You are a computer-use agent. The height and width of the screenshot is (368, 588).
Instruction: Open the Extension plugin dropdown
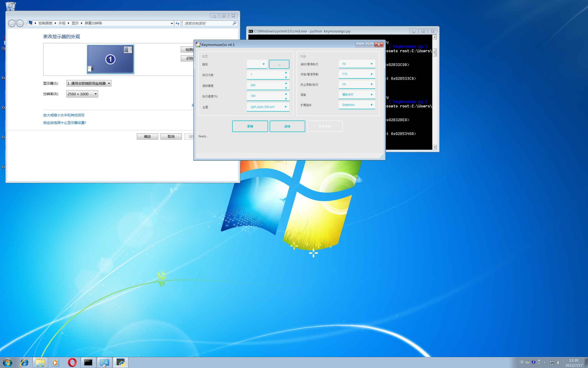pyautogui.click(x=357, y=105)
